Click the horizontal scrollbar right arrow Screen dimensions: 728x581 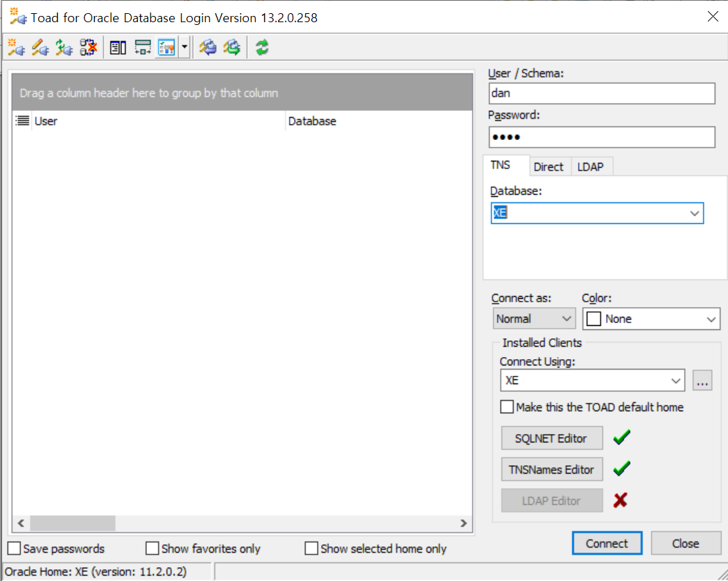(x=463, y=523)
